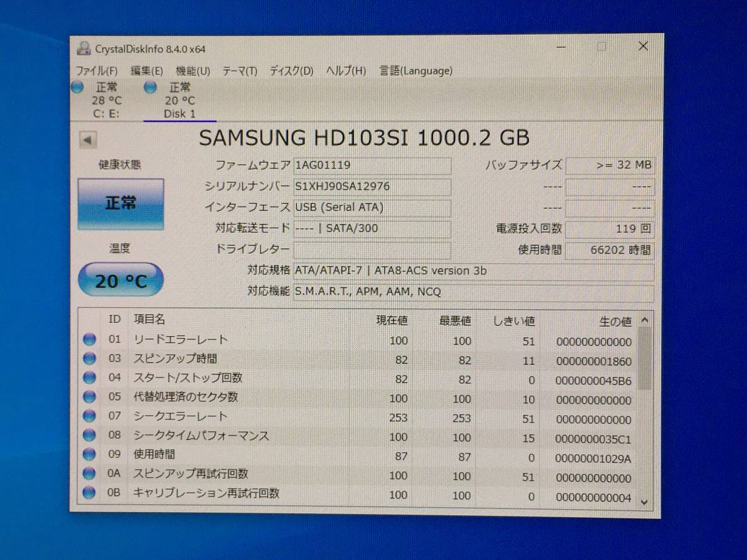Select the スピンアップ時間 row
Image resolution: width=747 pixels, height=560 pixels.
pos(358,360)
